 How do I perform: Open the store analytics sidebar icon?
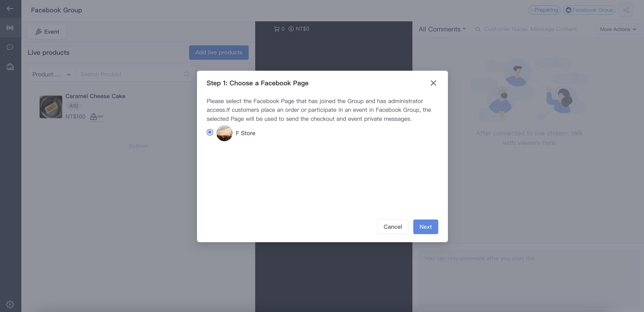[x=10, y=67]
